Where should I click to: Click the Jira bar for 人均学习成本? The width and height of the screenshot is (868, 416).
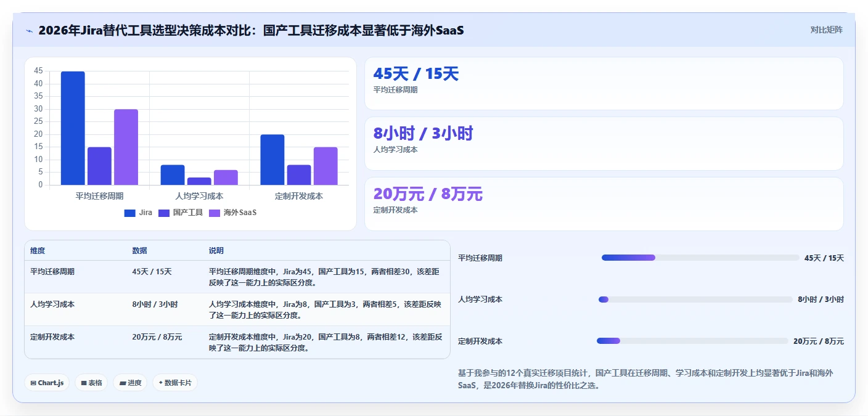click(x=173, y=175)
